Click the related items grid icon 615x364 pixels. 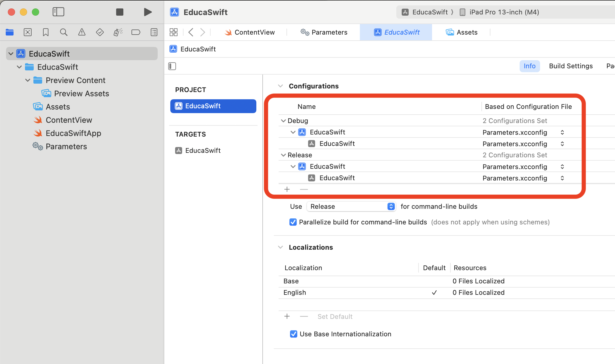pyautogui.click(x=174, y=32)
